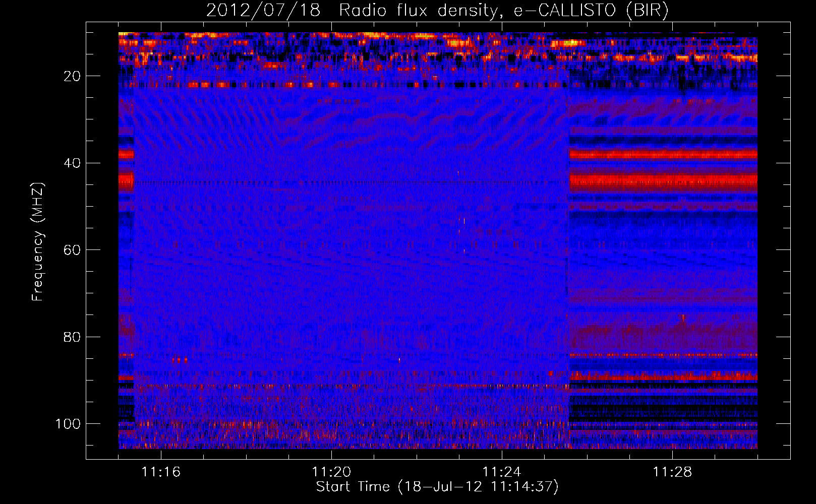Click the "Start Time (18-Jul-12 11:14:37)" label

click(x=437, y=487)
